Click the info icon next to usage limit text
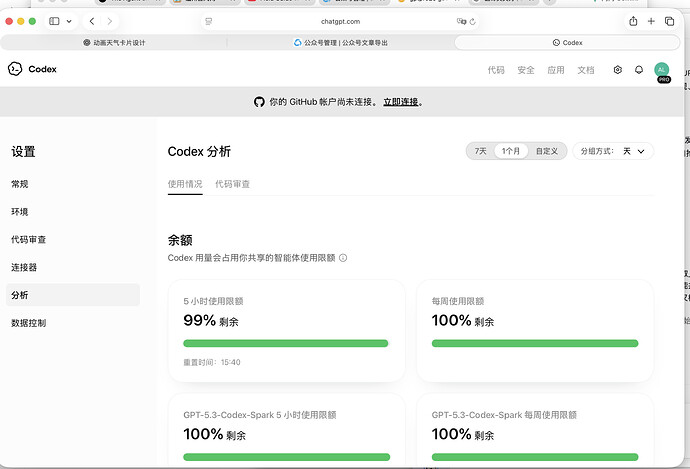 (343, 258)
